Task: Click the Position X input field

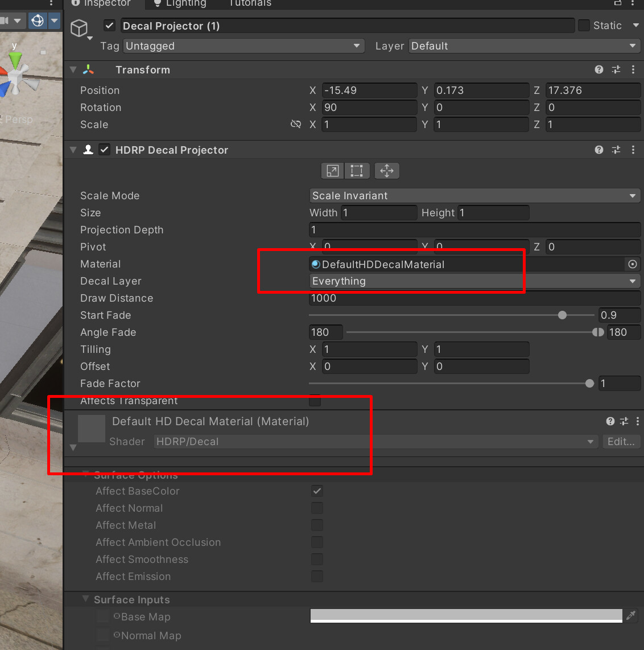Action: point(369,90)
